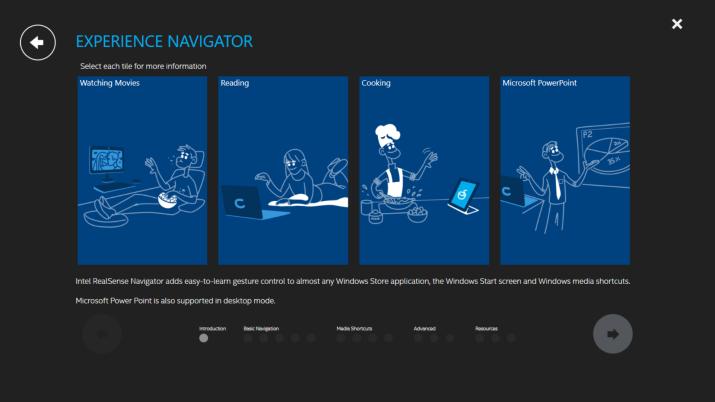Jump to first dot under Media Shortcuts
Screen dimensions: 715x402
[341, 338]
